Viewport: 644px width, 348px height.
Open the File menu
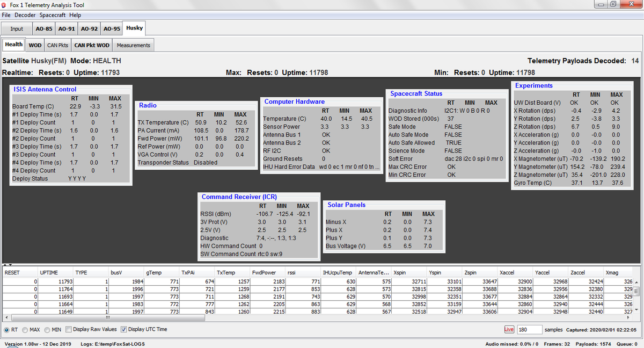tap(6, 15)
